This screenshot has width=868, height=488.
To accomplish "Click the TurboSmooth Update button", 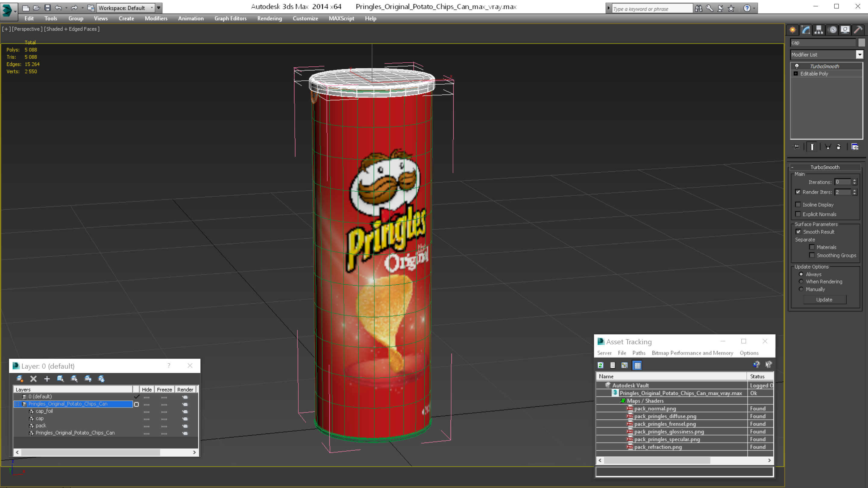I will (x=824, y=300).
